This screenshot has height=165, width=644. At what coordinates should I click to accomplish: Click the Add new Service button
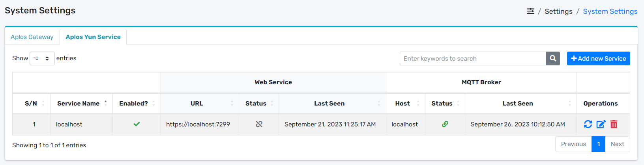pos(598,59)
